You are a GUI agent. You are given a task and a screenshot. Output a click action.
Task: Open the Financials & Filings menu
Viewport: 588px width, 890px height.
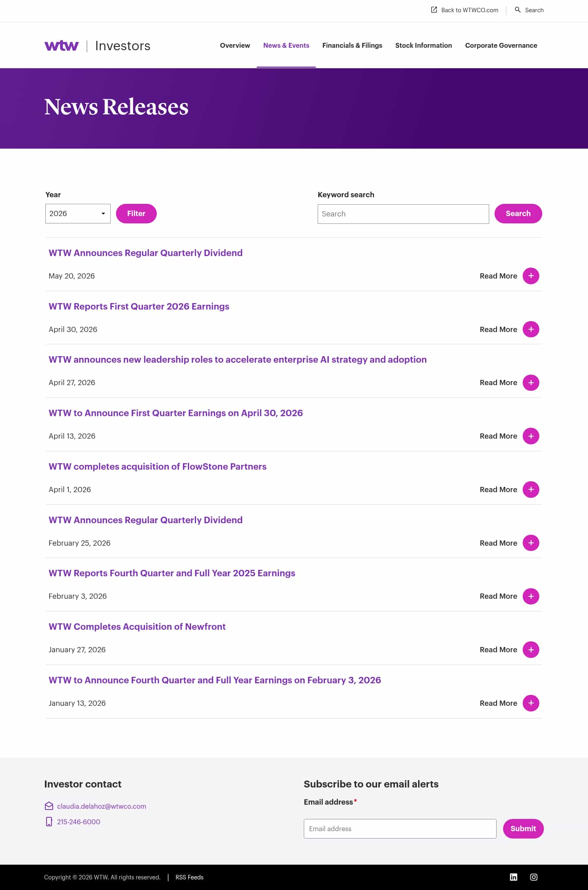352,45
